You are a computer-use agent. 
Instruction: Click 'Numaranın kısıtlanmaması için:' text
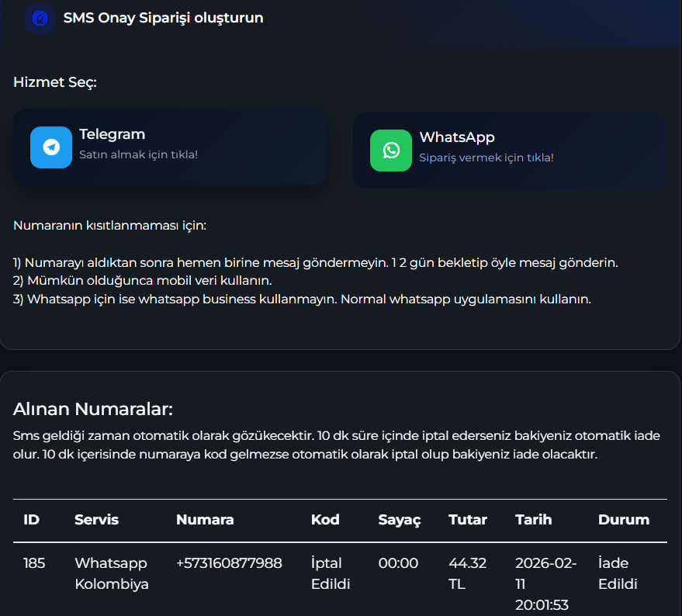pyautogui.click(x=110, y=225)
